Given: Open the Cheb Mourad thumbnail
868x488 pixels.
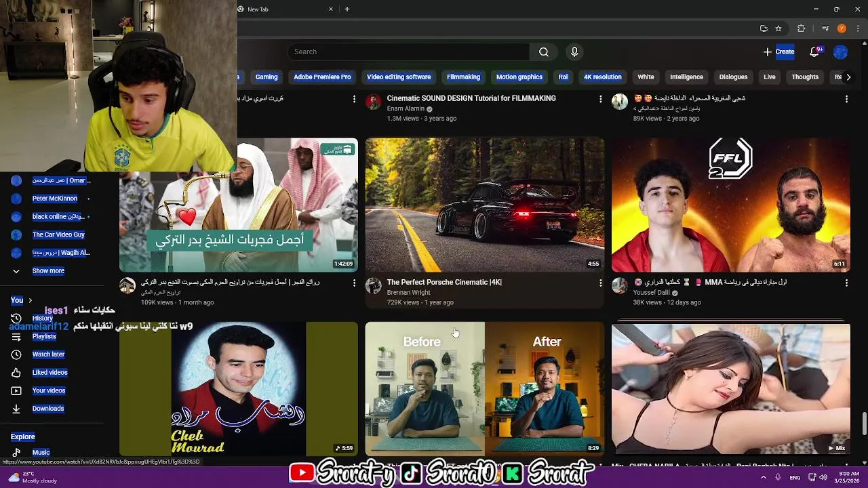Looking at the screenshot, I should point(238,388).
